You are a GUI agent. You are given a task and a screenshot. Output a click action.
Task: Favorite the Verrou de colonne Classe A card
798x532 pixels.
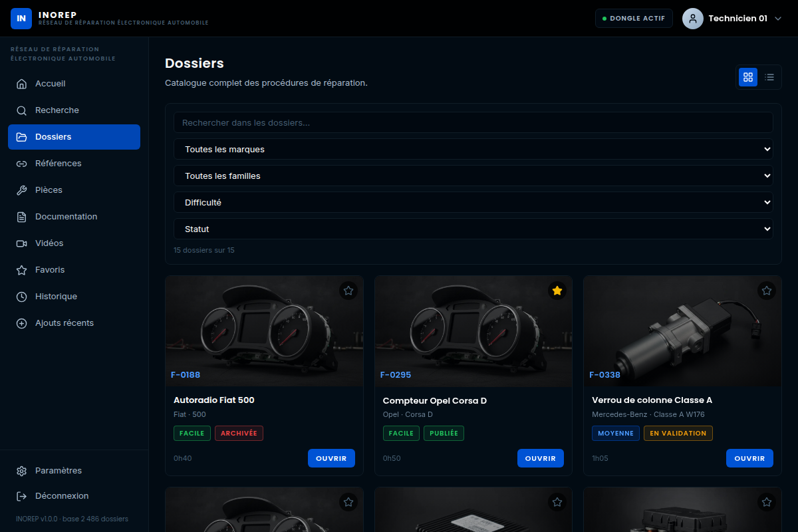pyautogui.click(x=767, y=291)
